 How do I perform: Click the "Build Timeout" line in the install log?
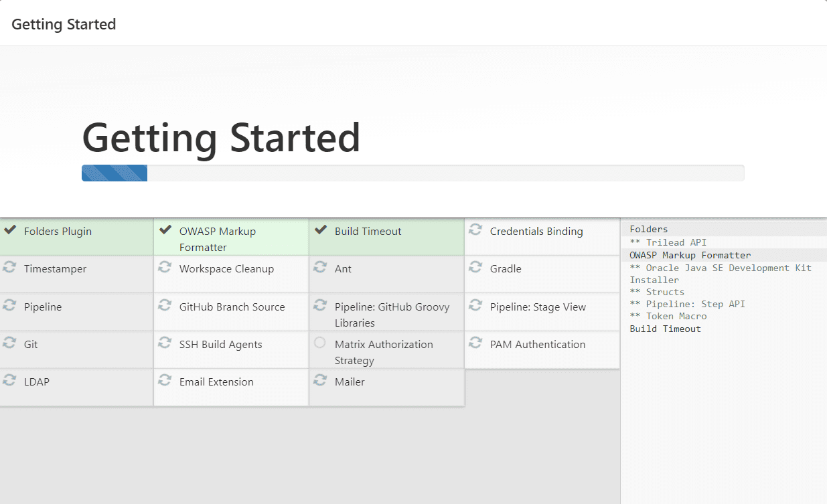click(x=666, y=329)
